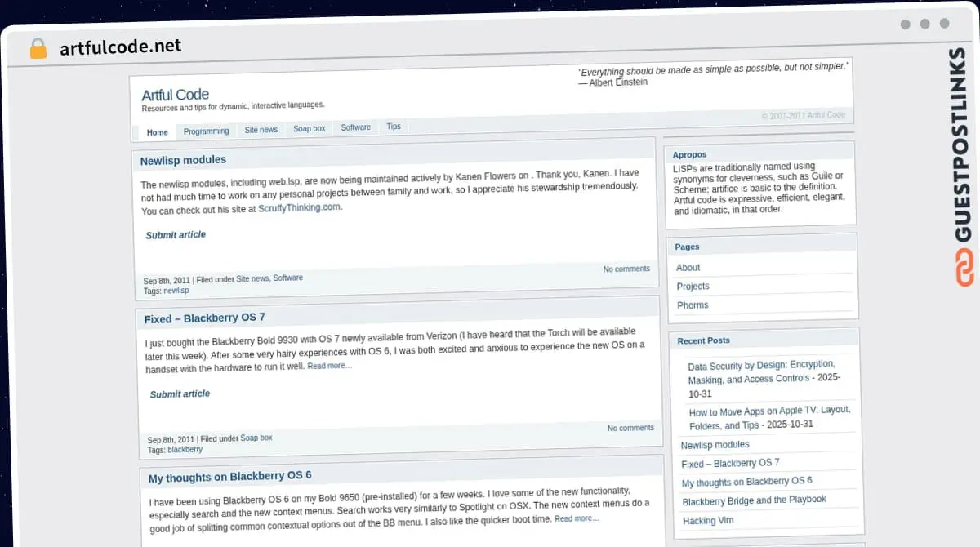Go to the Software tab
The image size is (980, 547).
point(355,127)
